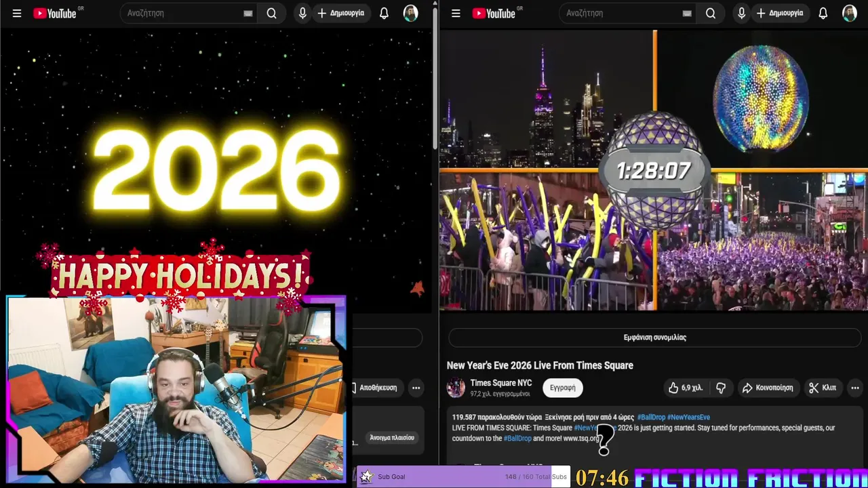Open the #BallDrop hashtag beside the viewer count
Image resolution: width=868 pixels, height=488 pixels.
coord(651,417)
